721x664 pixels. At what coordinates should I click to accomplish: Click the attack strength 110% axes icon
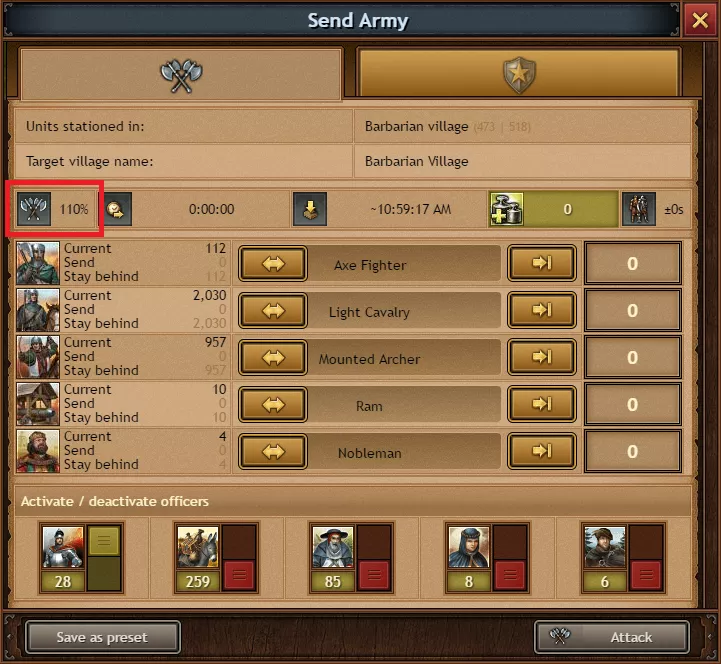tap(34, 209)
